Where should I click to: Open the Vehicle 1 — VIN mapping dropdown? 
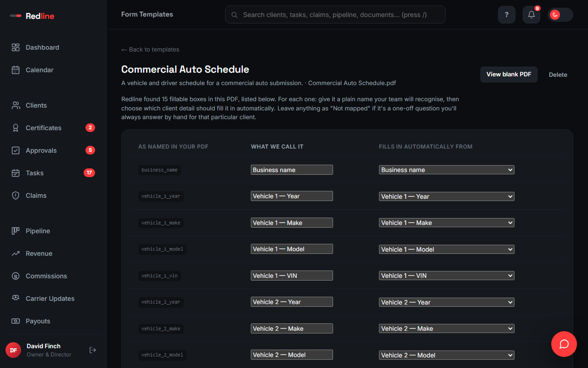tap(447, 276)
